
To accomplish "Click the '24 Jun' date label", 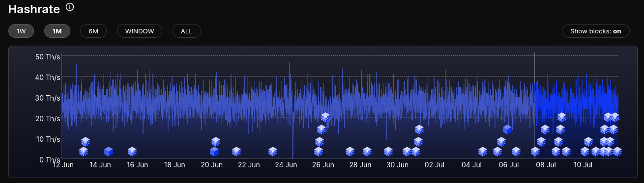I will pyautogui.click(x=286, y=165).
